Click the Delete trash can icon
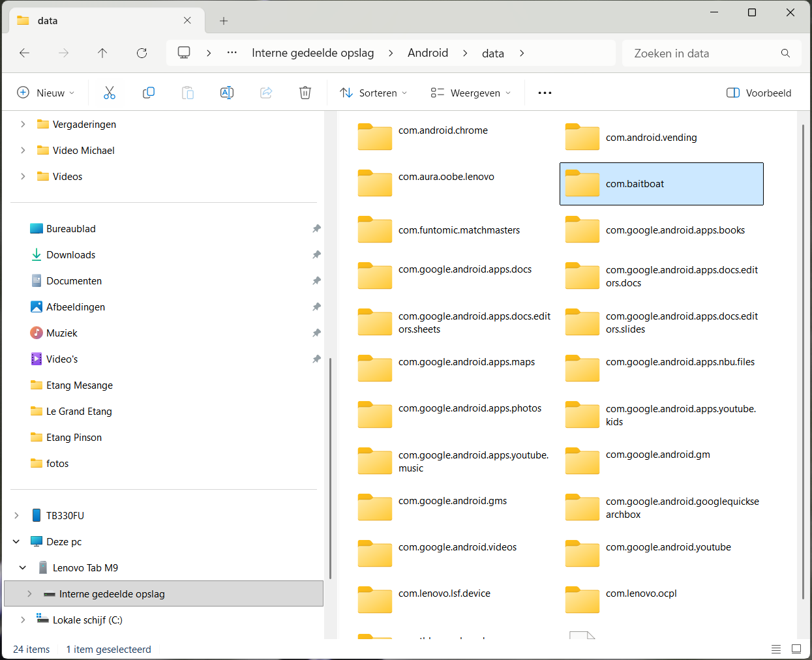Viewport: 812px width, 660px height. [x=305, y=93]
